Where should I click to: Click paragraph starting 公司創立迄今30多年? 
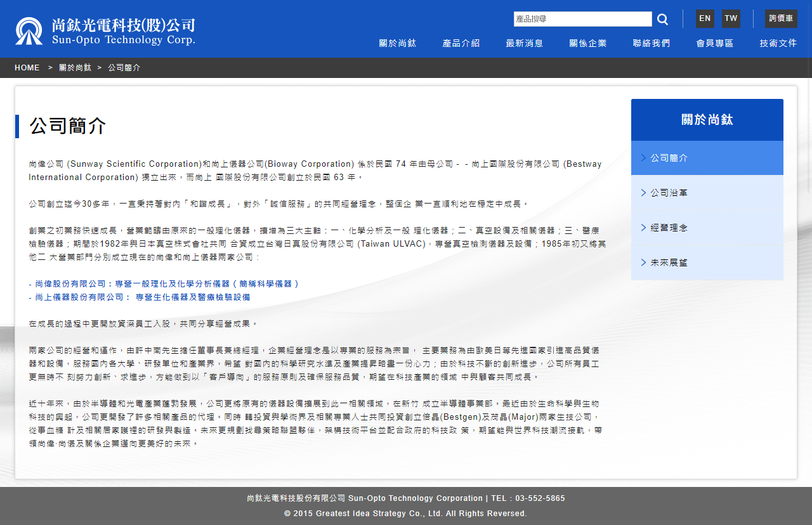278,204
